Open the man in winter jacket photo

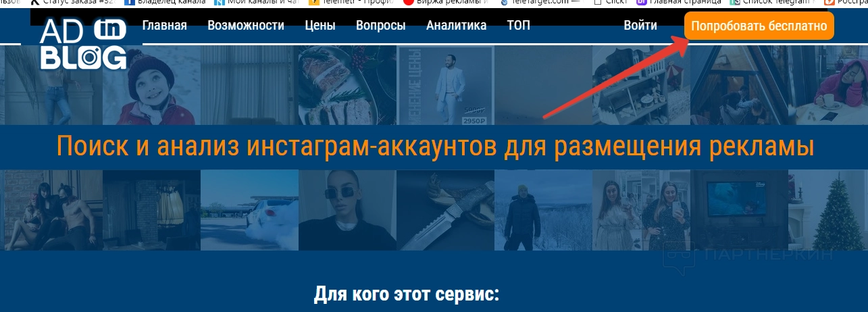coord(543,210)
